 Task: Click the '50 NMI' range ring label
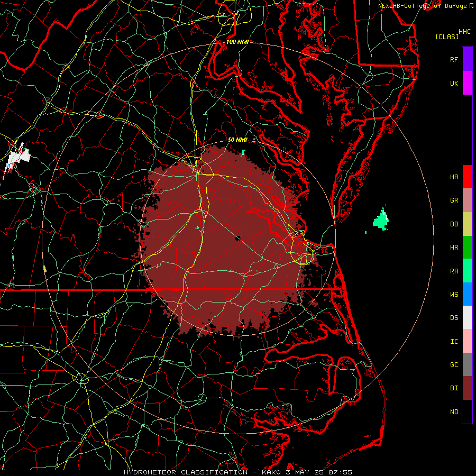coord(237,140)
